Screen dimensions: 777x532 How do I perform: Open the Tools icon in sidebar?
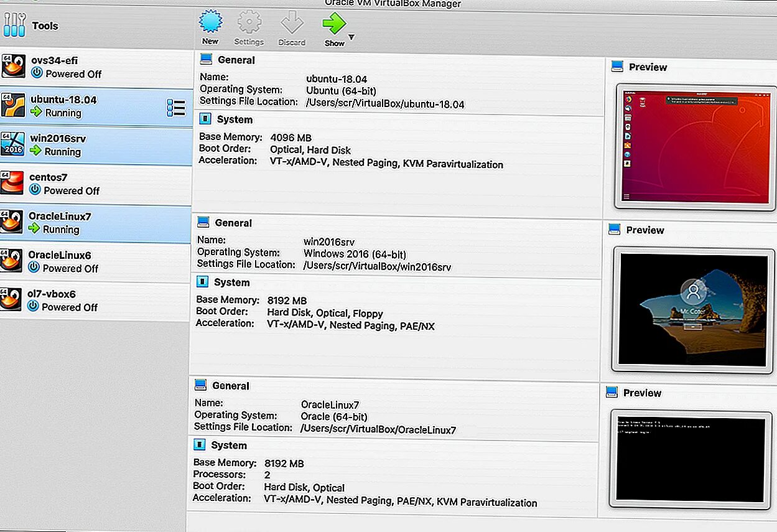pyautogui.click(x=14, y=24)
